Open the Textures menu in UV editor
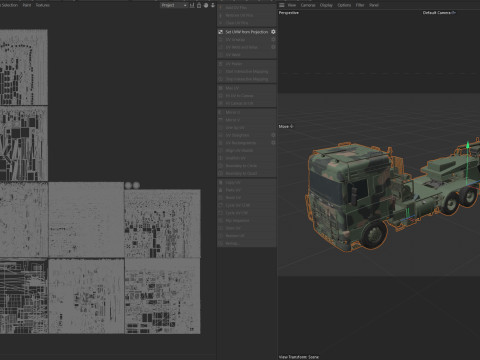 click(x=43, y=5)
